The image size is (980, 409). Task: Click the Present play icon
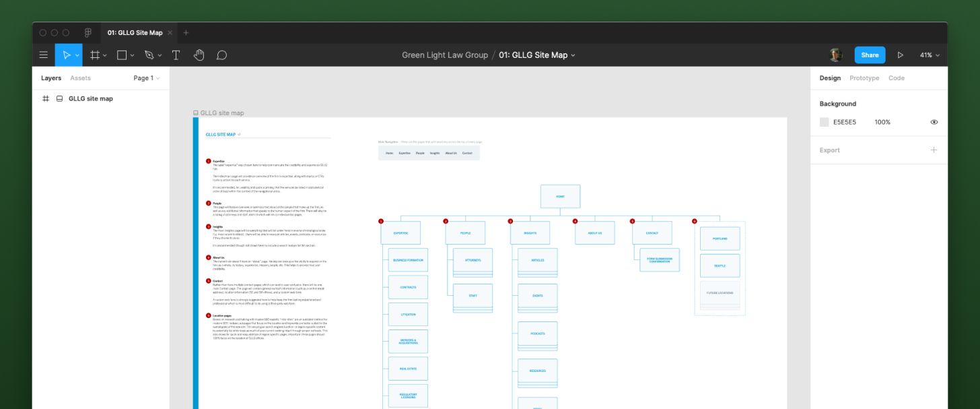(901, 55)
